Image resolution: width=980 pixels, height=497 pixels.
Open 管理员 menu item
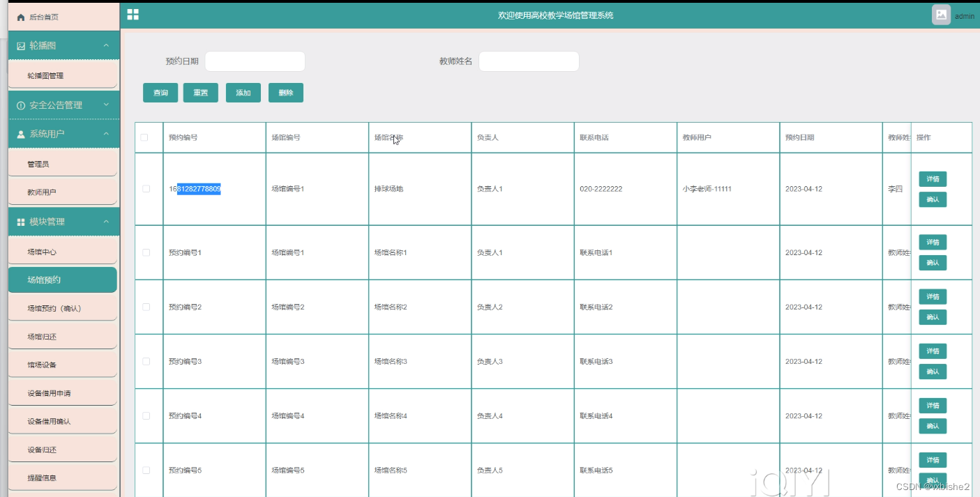[x=63, y=164]
